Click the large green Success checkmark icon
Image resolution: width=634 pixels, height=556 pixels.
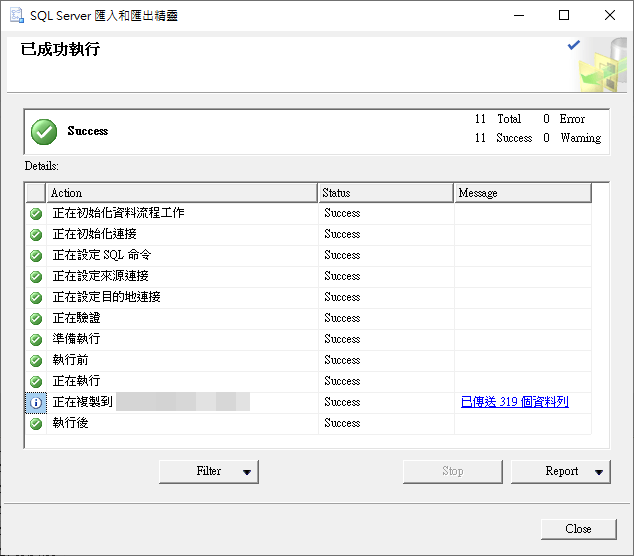(x=44, y=131)
